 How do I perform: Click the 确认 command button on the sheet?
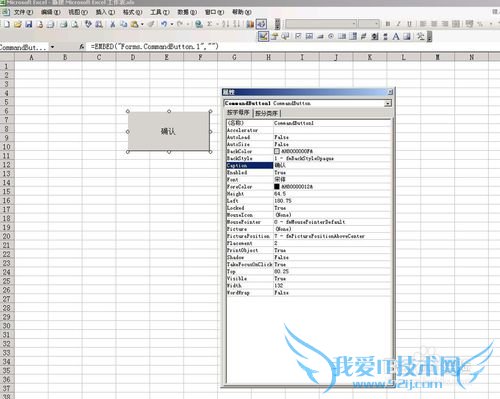pyautogui.click(x=169, y=131)
